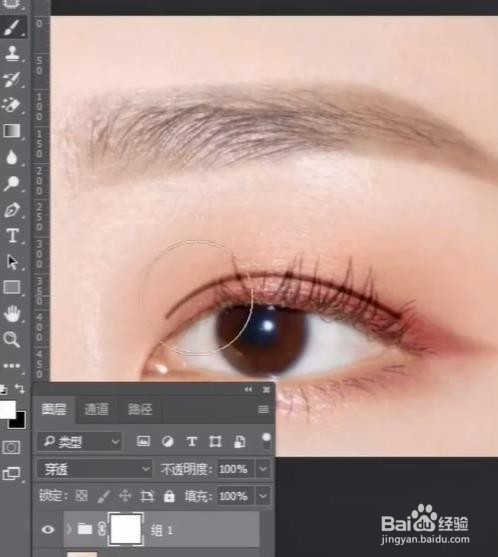Switch to the 图层 tab
Viewport: 498px width, 557px height.
[x=54, y=410]
